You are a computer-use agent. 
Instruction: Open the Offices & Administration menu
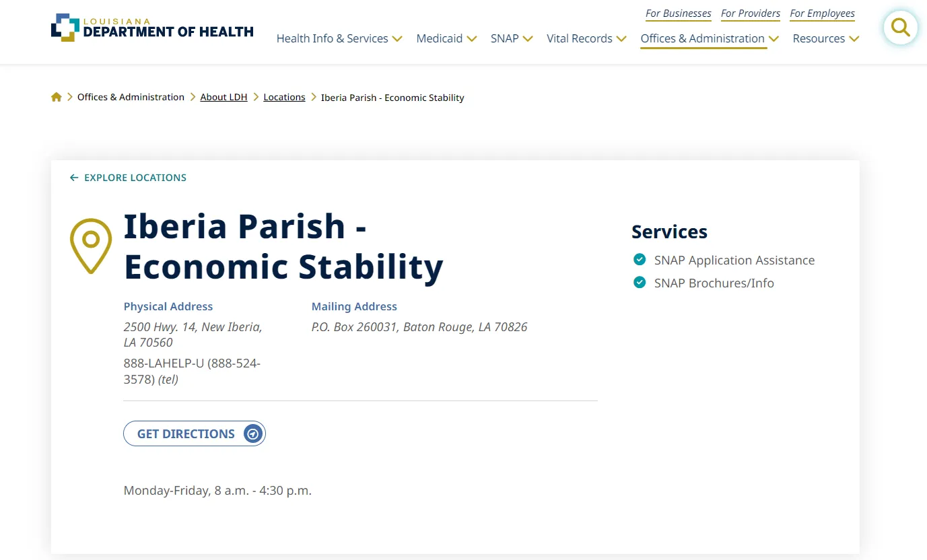(x=703, y=38)
